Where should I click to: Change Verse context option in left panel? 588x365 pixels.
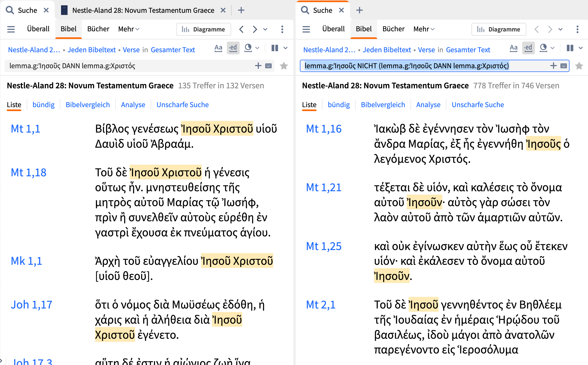click(x=131, y=50)
